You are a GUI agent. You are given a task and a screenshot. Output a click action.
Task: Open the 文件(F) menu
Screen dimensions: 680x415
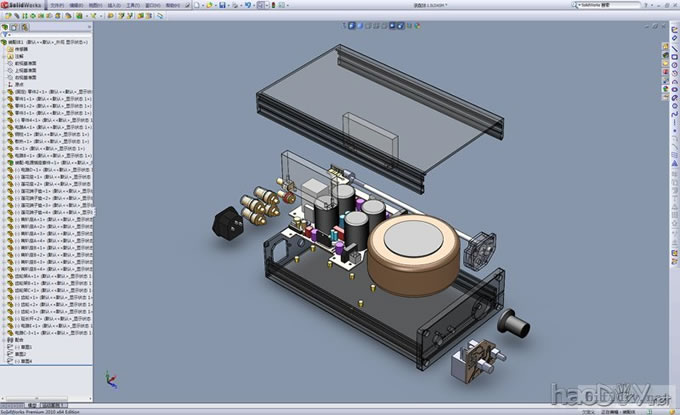[57, 5]
